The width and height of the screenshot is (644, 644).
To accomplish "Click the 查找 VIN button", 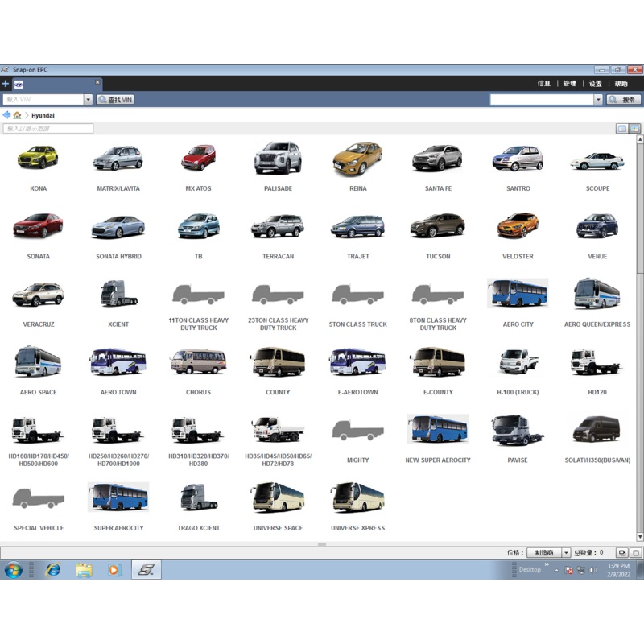I will (115, 99).
